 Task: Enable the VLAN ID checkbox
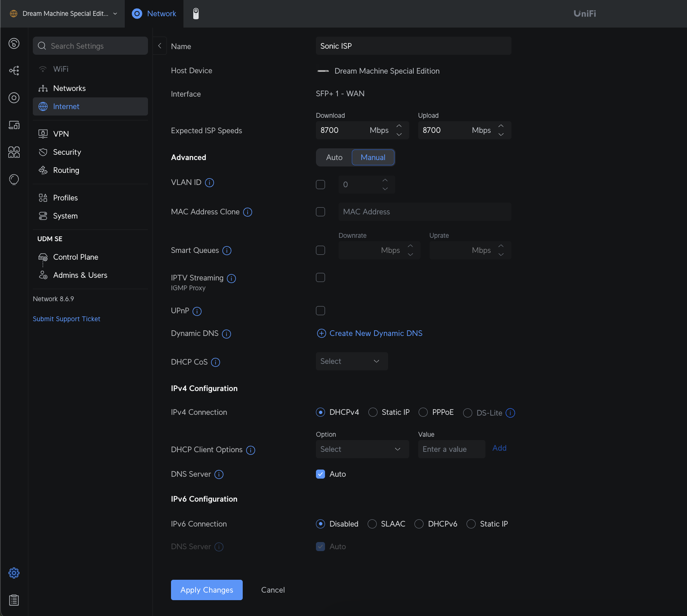pos(320,185)
